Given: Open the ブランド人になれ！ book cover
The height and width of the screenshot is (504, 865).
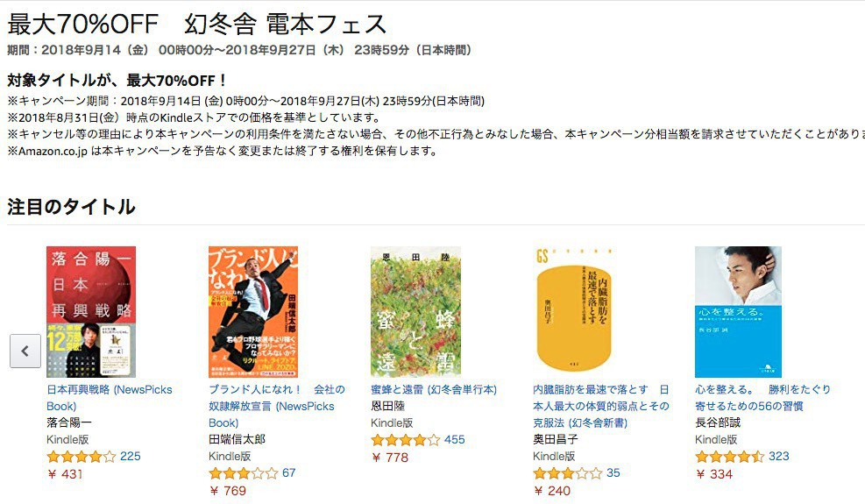Looking at the screenshot, I should (253, 312).
